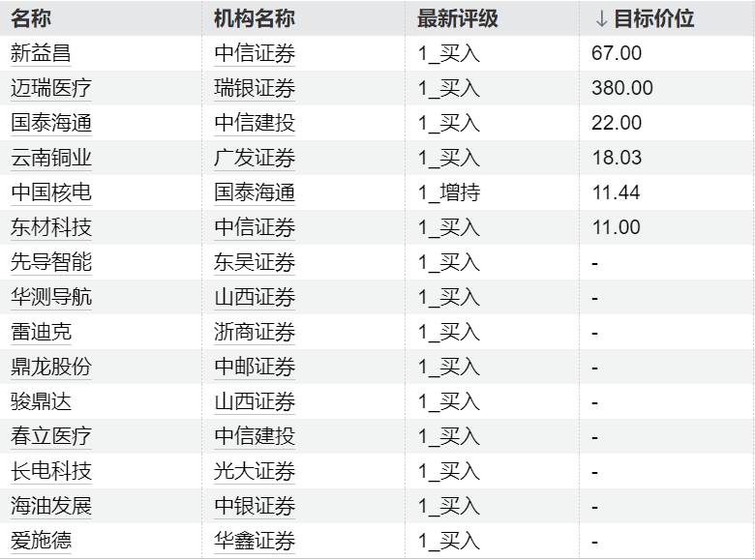Click 浙商证券 institution link
The width and height of the screenshot is (755, 560).
[255, 332]
